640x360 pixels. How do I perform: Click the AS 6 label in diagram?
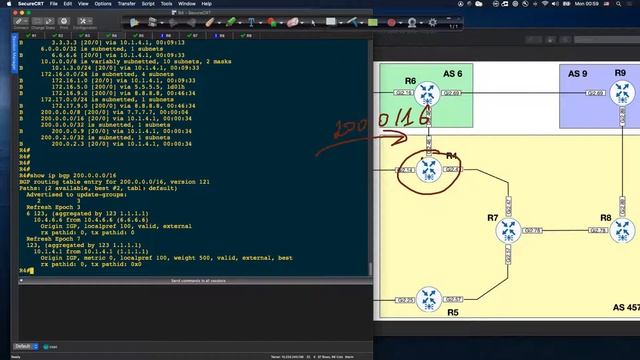[453, 74]
